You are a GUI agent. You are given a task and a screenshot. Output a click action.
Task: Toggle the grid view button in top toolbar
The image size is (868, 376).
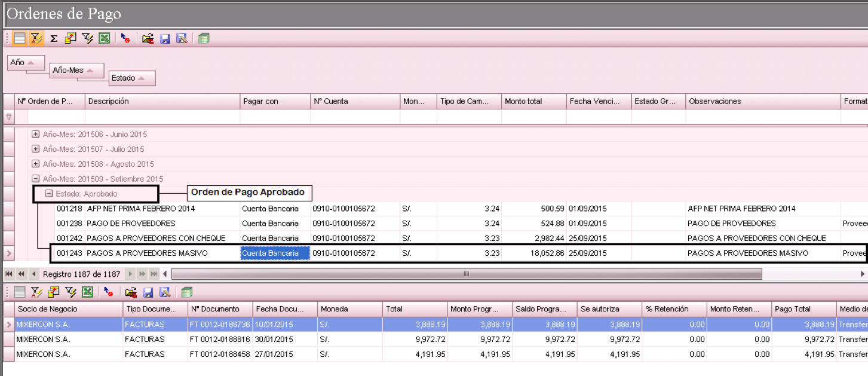tap(20, 39)
